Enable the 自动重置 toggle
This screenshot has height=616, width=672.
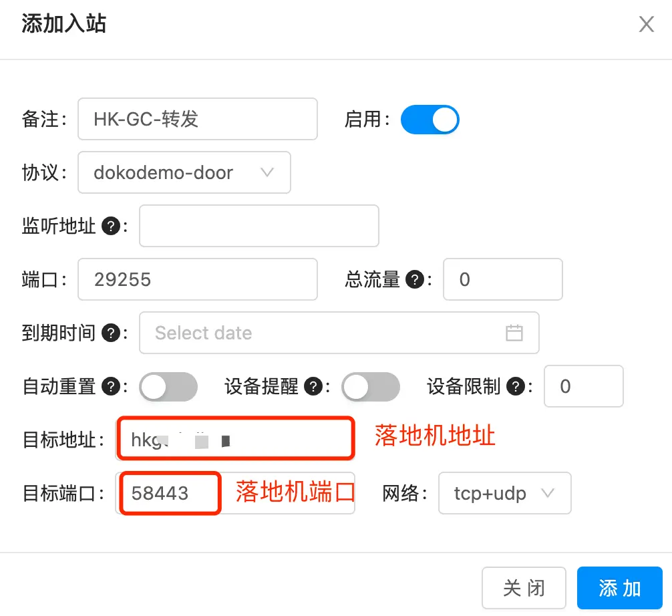(x=168, y=386)
